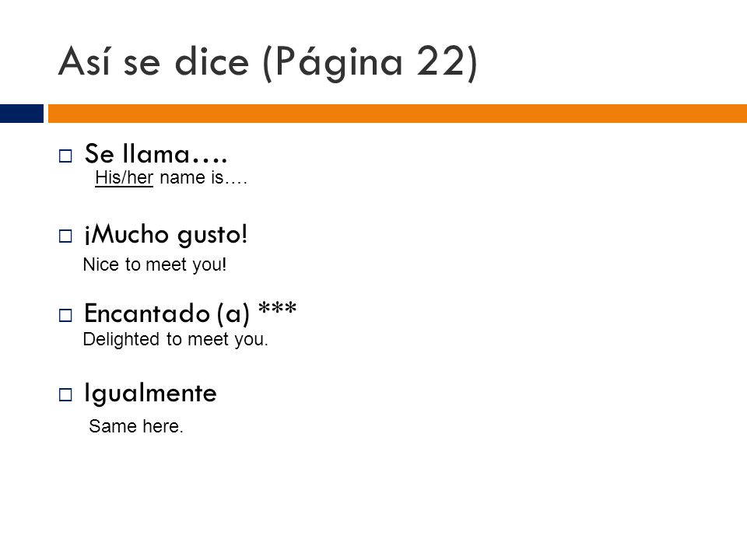Viewport: 747px width, 560px height.
Task: Click the orange horizontal divider bar
Action: tap(398, 114)
